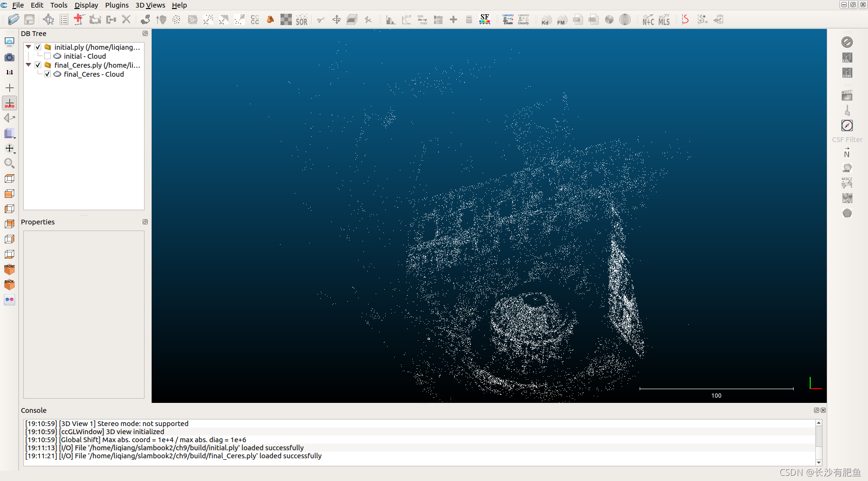The height and width of the screenshot is (481, 868).
Task: Click the pink-blue stereo glasses icon
Action: pos(9,300)
